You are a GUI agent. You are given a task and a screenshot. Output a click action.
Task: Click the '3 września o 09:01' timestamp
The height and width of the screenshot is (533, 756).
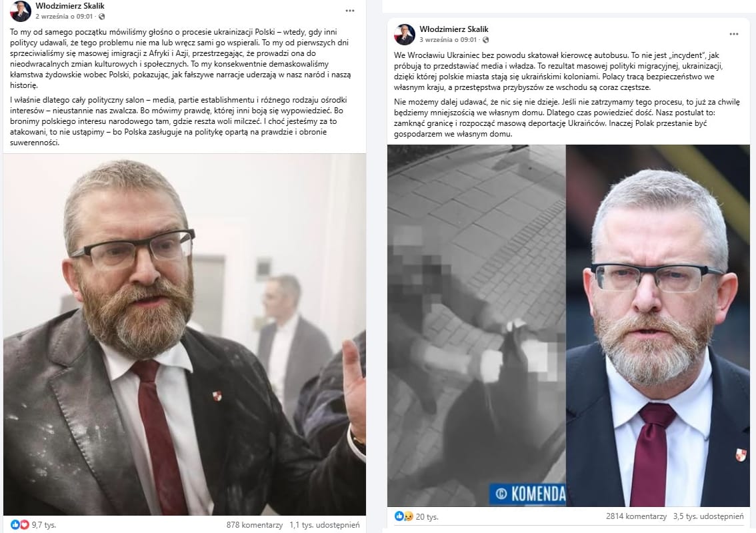[448, 39]
